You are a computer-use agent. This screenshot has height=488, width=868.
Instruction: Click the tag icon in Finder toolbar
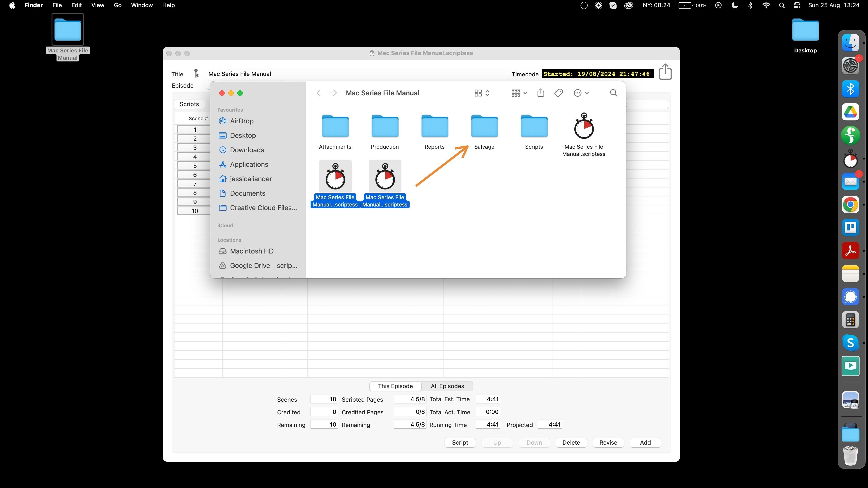[x=558, y=93]
